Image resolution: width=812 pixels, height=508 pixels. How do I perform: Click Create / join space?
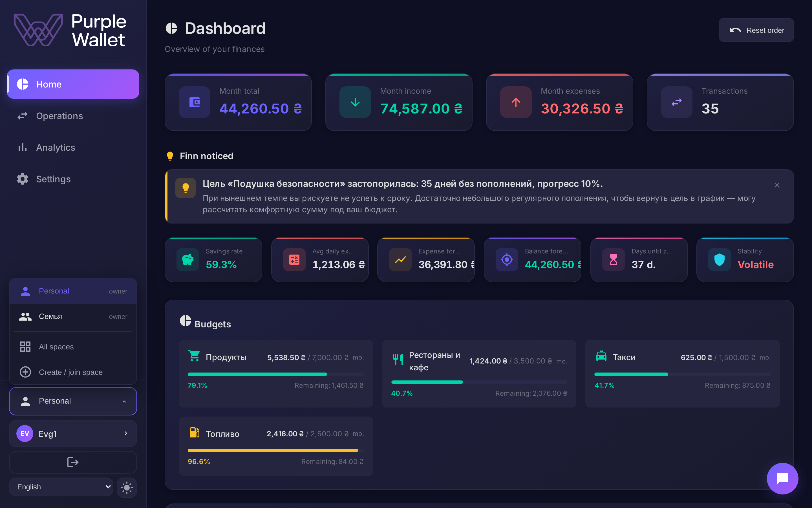73,372
